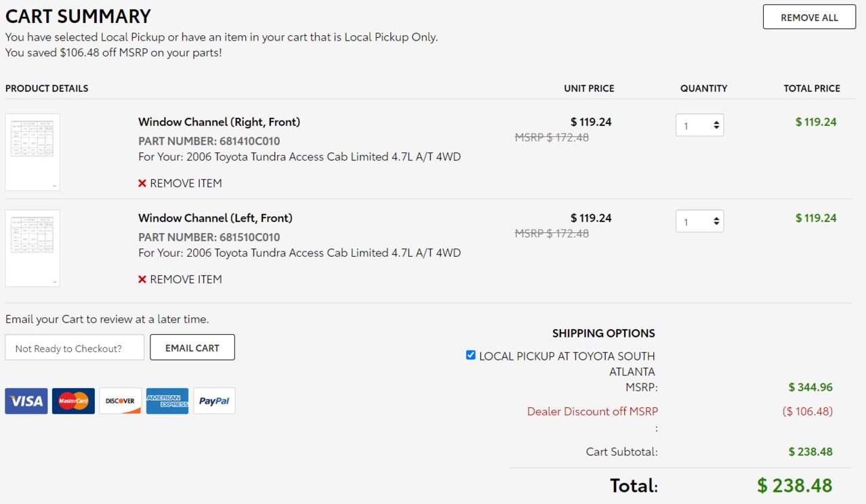This screenshot has width=866, height=504.
Task: Focus the Not Ready to Checkout email field
Action: pyautogui.click(x=75, y=348)
